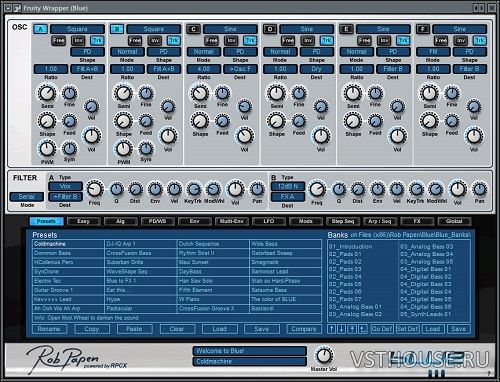Toggle Free on oscillator A
This screenshot has height=382, width=500.
(58, 41)
